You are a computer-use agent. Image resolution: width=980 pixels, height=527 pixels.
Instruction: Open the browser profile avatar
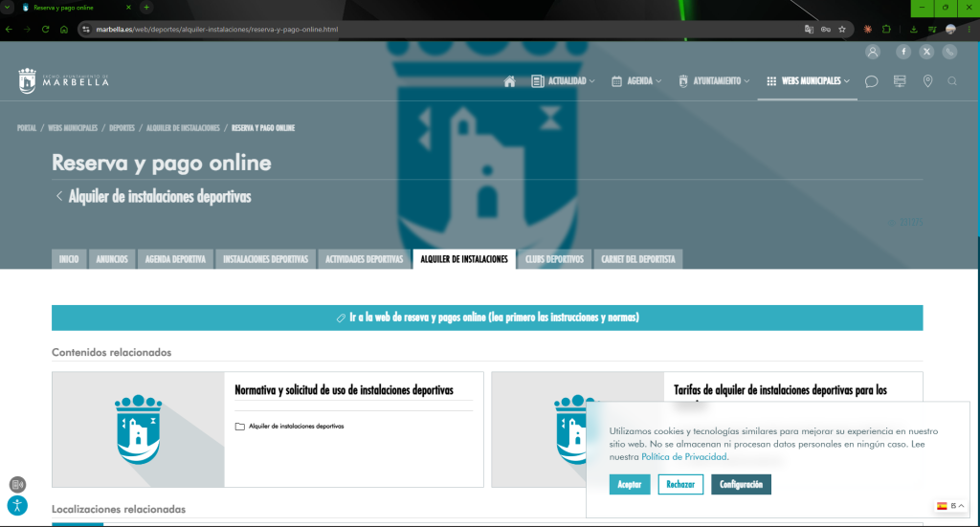point(950,30)
